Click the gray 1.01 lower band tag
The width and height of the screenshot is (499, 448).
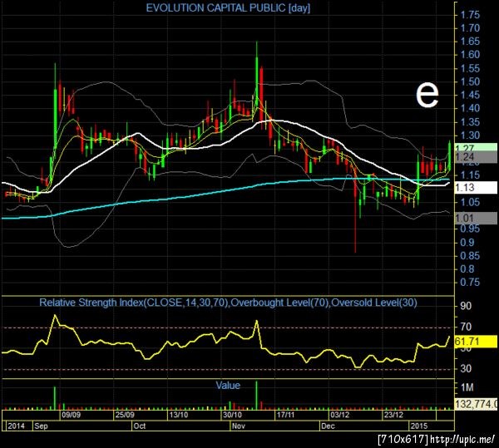pos(476,218)
